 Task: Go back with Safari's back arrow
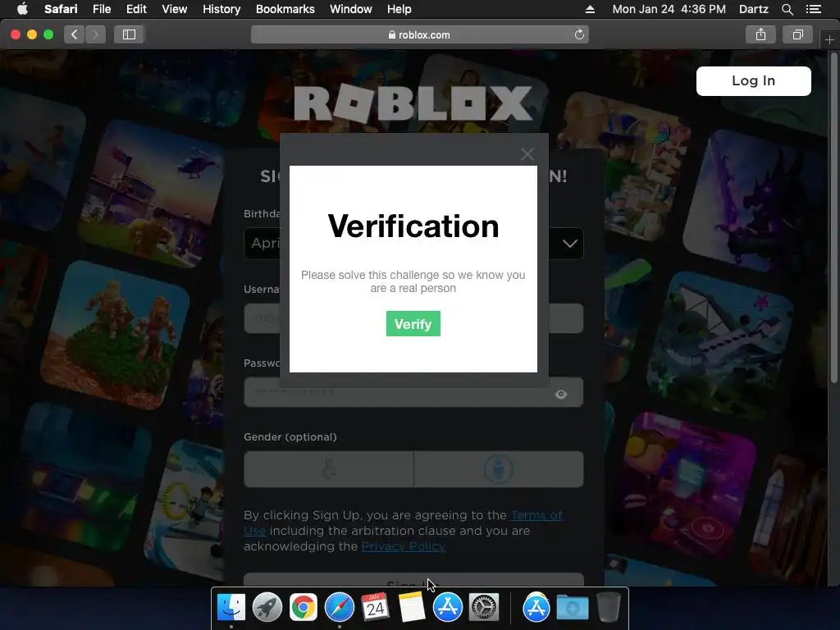pyautogui.click(x=75, y=34)
